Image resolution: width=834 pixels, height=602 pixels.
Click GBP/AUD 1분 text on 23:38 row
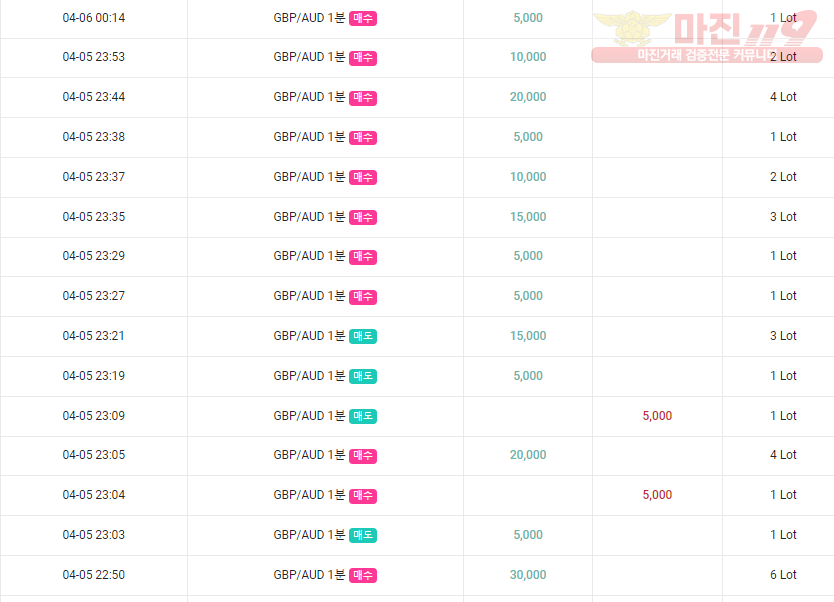309,137
